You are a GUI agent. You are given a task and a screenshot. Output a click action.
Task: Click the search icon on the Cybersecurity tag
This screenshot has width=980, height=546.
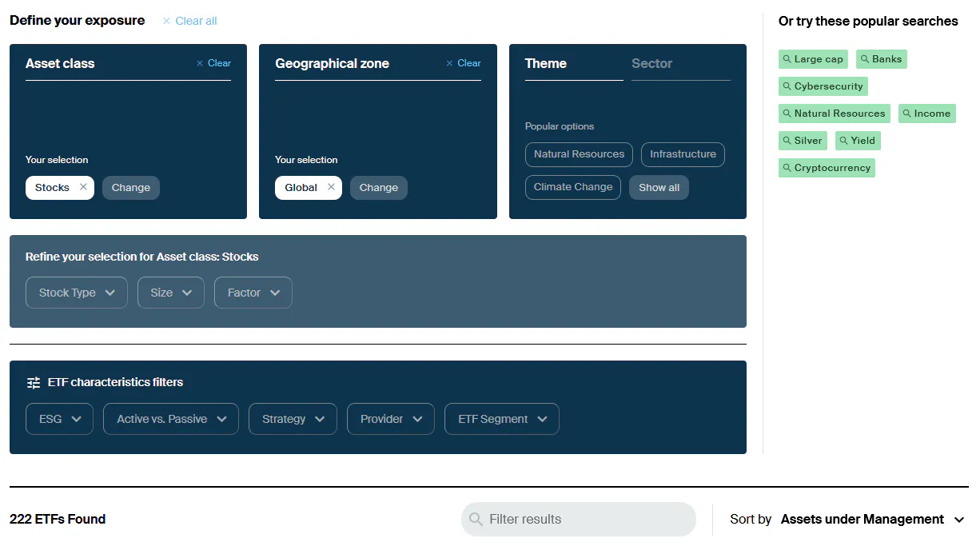(787, 86)
